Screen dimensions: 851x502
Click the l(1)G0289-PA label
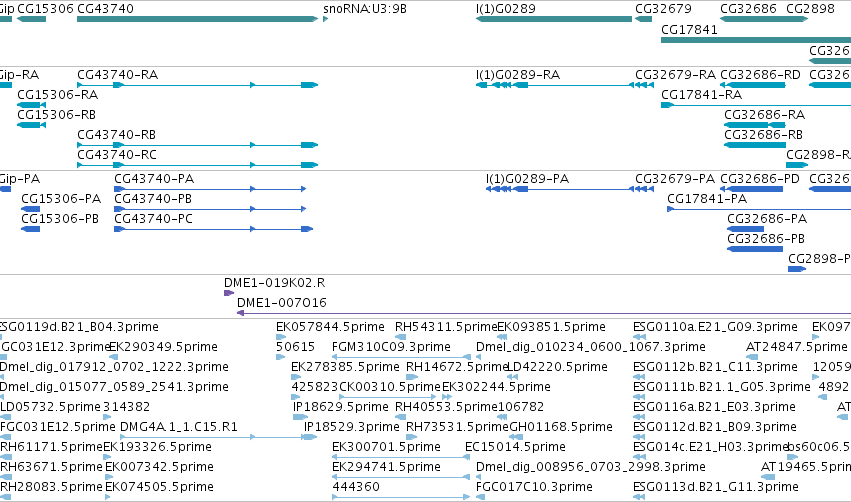point(528,179)
